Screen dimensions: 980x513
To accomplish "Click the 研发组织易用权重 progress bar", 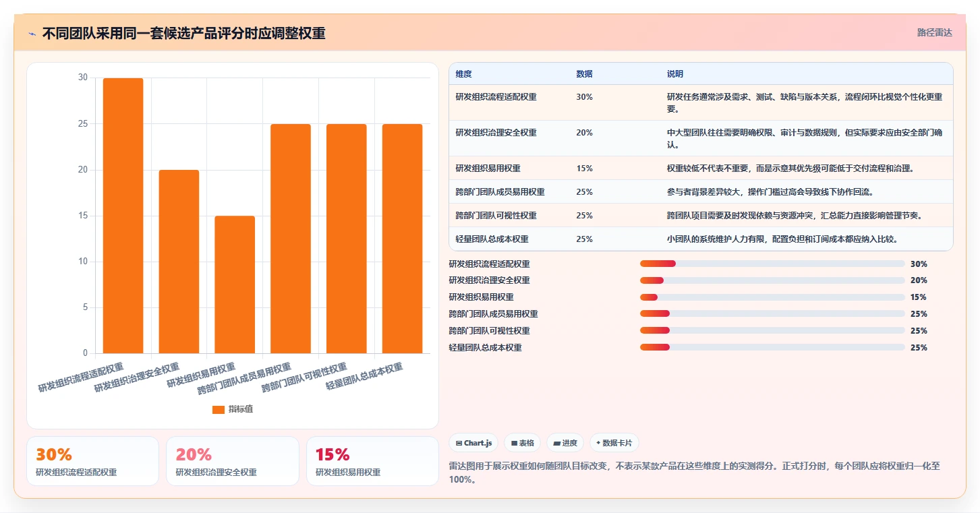I will tap(772, 297).
